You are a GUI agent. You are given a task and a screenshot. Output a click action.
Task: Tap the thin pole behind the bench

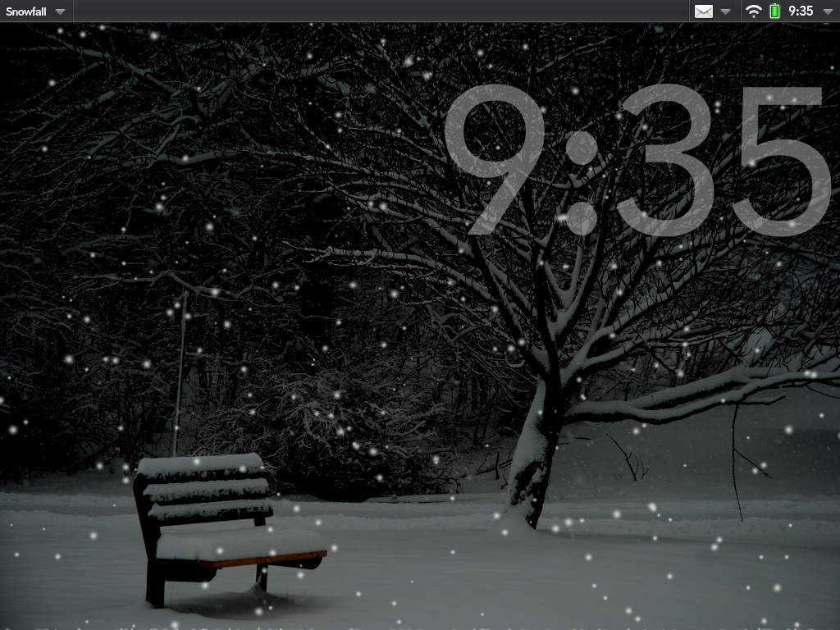pos(180,369)
